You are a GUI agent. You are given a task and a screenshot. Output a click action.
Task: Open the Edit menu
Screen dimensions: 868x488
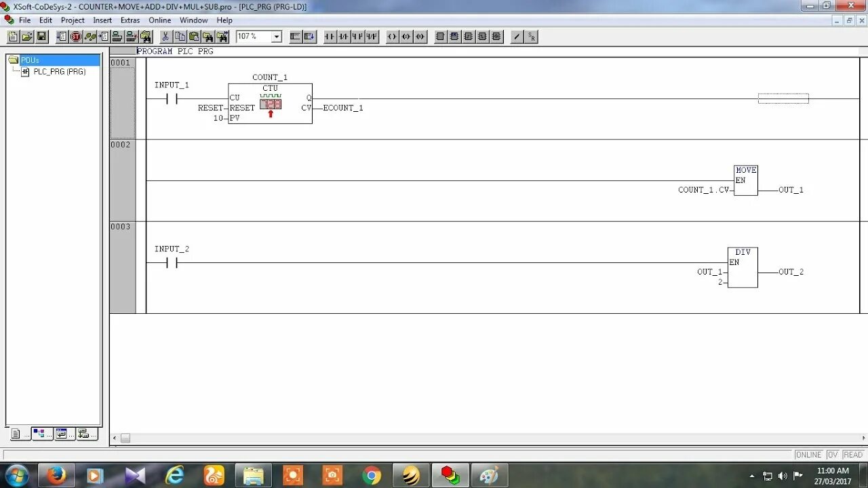tap(45, 20)
